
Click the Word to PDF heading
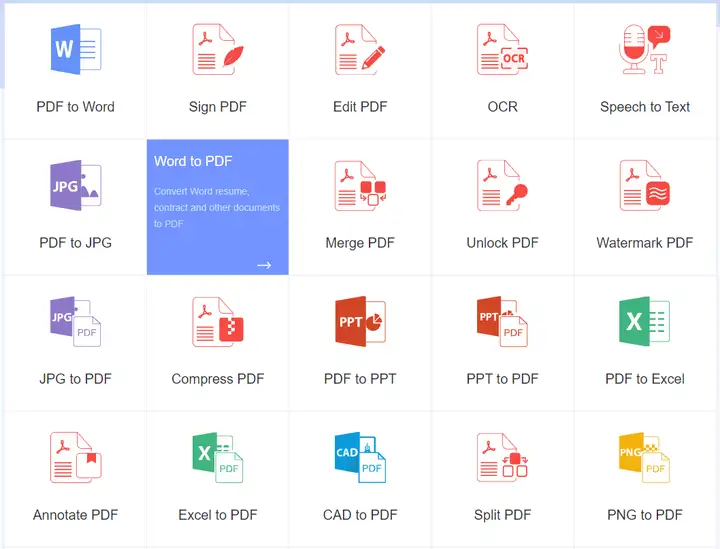point(193,161)
